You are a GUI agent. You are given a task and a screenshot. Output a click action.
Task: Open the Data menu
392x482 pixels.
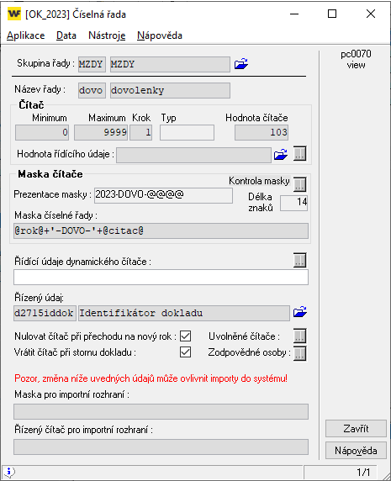pyautogui.click(x=66, y=36)
